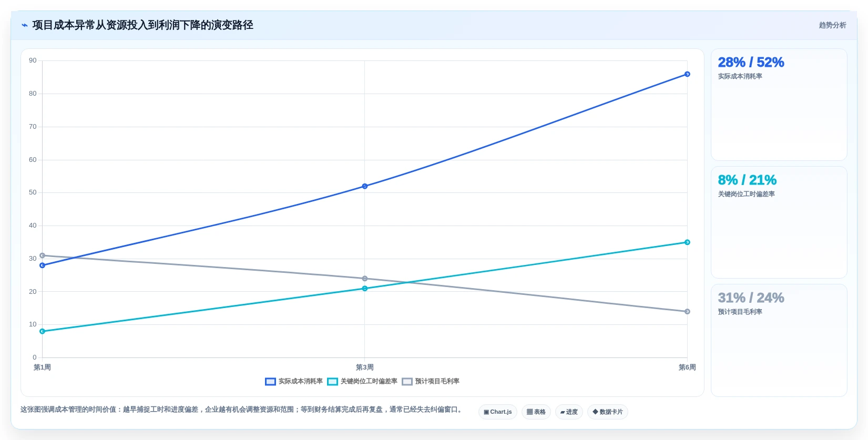Click the chart title 项目成本异常从资源投入到利润下降的演变路径
Image resolution: width=868 pixels, height=440 pixels.
pyautogui.click(x=142, y=25)
